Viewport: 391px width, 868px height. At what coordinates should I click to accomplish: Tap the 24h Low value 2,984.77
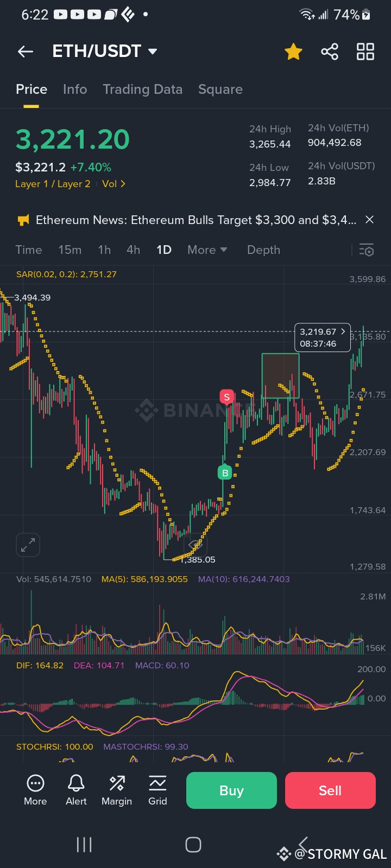(270, 183)
